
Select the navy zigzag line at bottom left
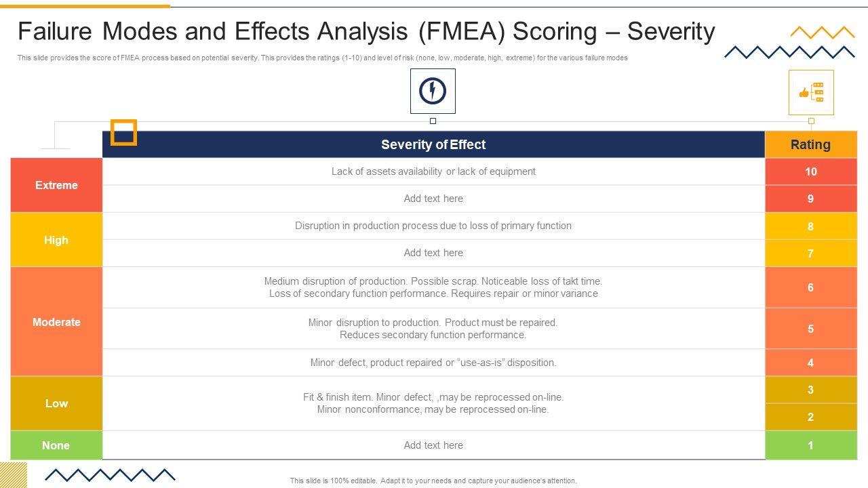(x=110, y=474)
